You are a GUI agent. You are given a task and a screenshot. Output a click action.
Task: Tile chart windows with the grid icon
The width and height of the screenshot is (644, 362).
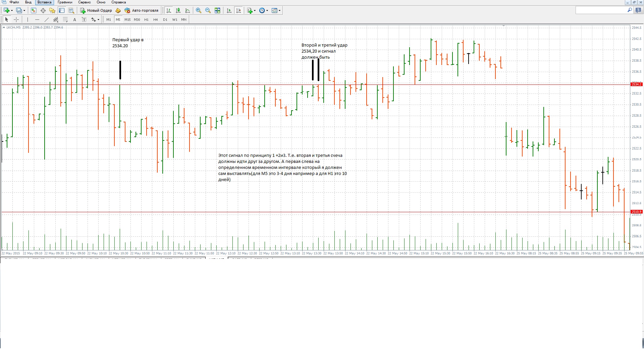point(217,10)
